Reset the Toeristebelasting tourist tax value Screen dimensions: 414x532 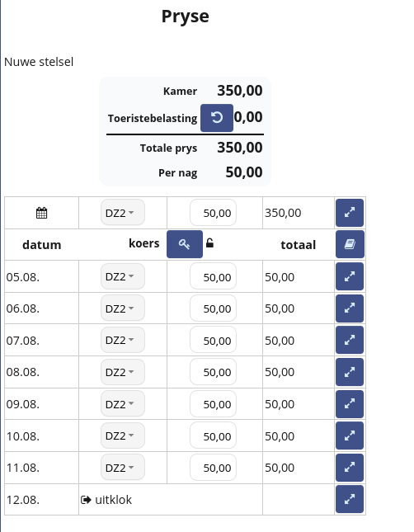(x=217, y=118)
